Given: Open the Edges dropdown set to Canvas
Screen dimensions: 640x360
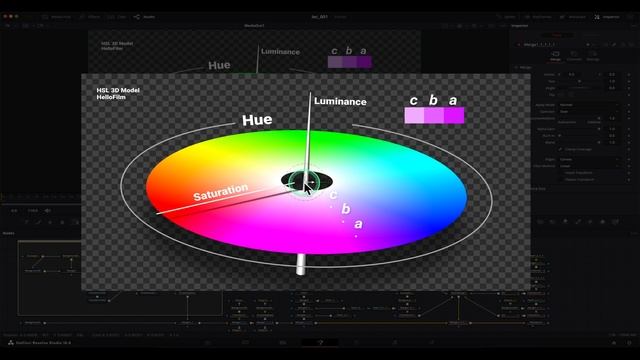Looking at the screenshot, I should click(x=589, y=159).
